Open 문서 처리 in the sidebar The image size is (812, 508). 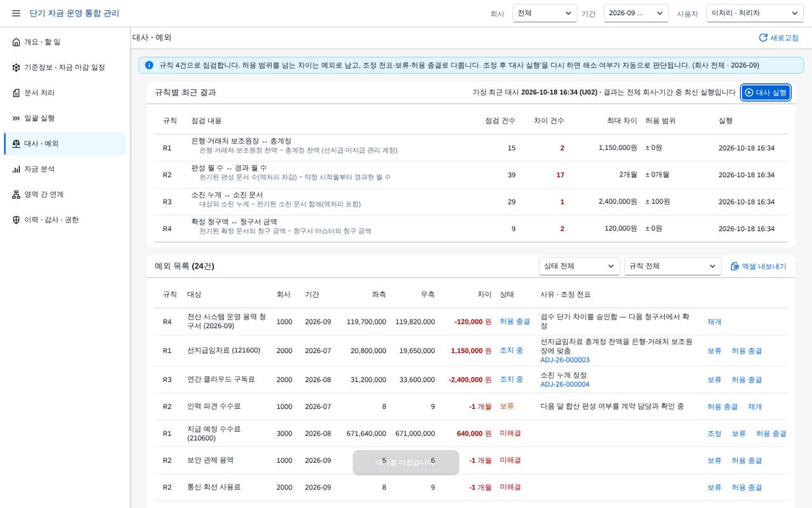65,93
